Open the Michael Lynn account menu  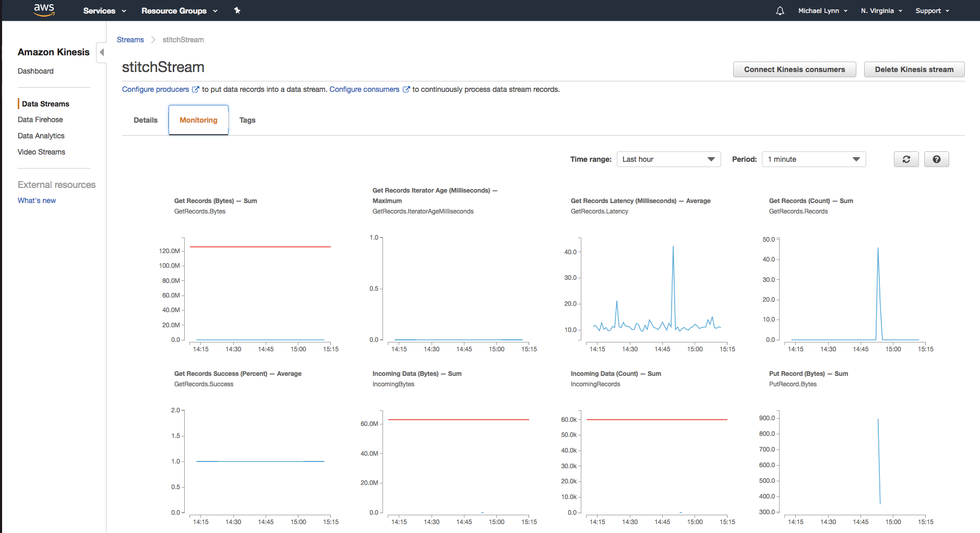tap(823, 10)
